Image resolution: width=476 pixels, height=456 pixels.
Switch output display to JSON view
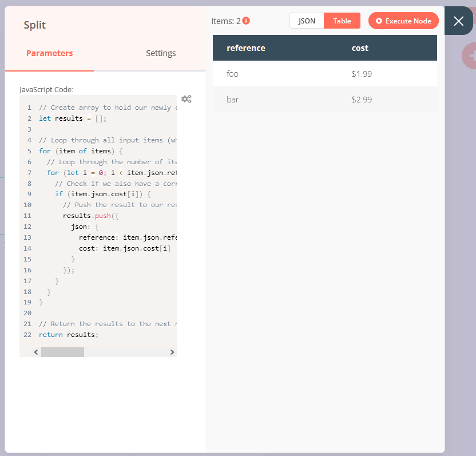tap(307, 20)
